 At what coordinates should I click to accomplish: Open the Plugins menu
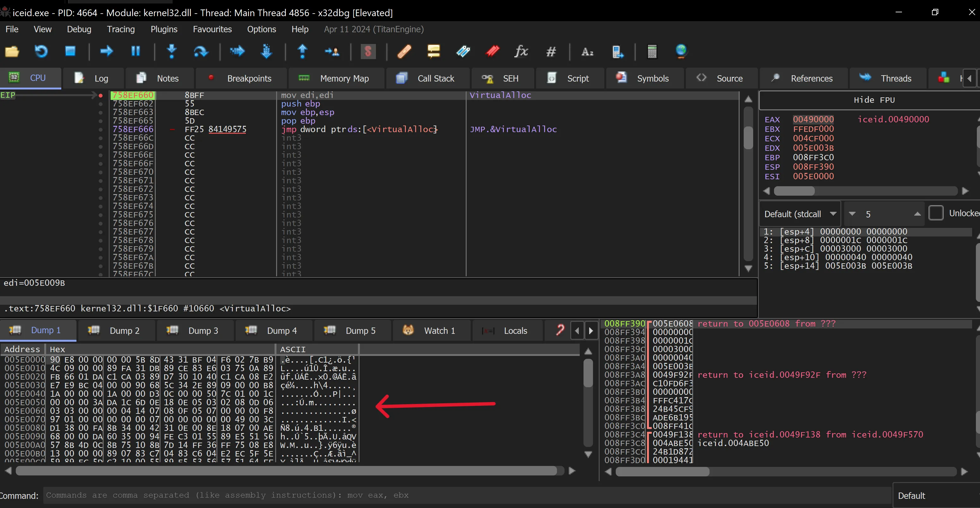[x=164, y=29]
